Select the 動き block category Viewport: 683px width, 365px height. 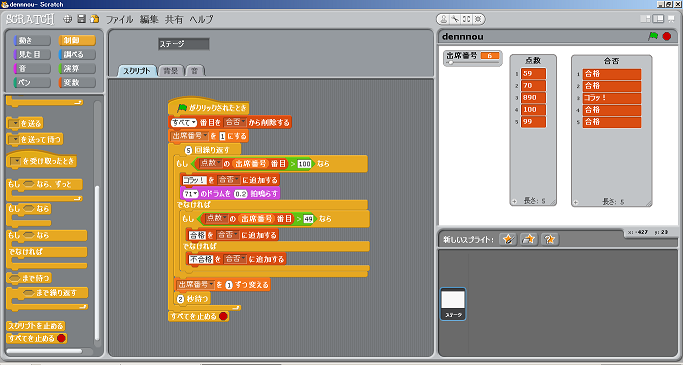click(32, 41)
